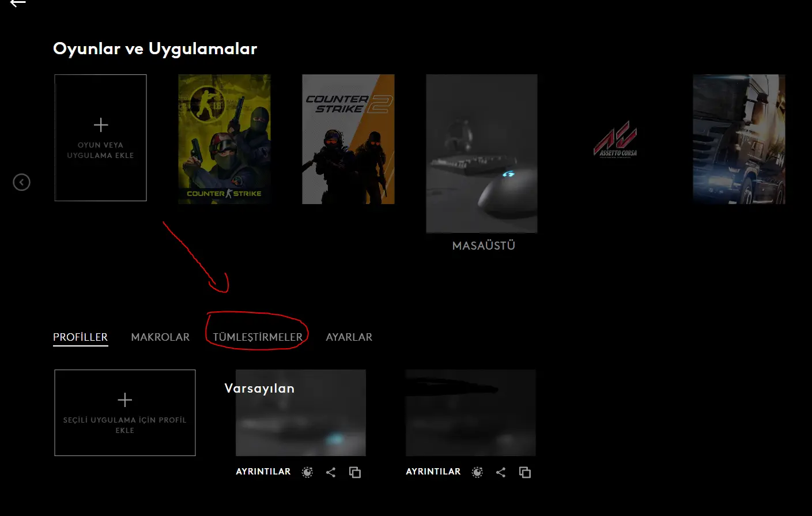Select the Masaüstü desktop app image
The image size is (812, 516).
pos(482,153)
